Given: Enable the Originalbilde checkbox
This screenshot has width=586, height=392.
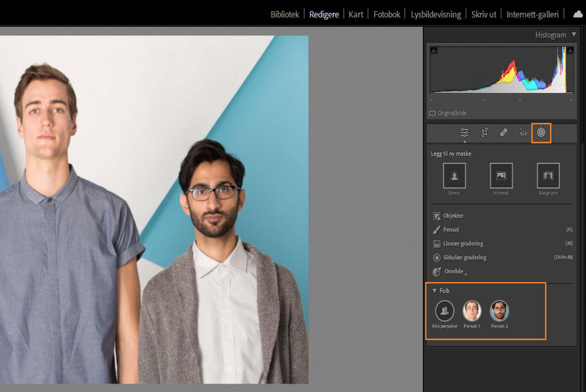Looking at the screenshot, I should pos(432,113).
